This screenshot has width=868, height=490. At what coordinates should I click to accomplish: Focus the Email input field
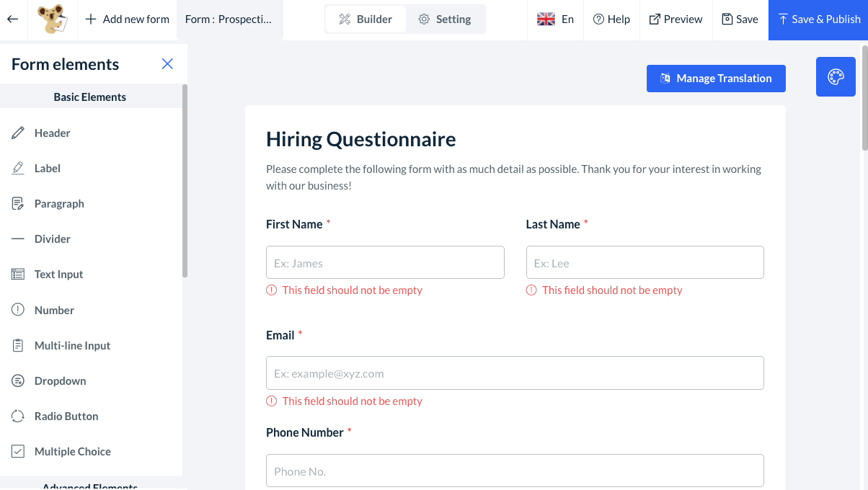[515, 373]
